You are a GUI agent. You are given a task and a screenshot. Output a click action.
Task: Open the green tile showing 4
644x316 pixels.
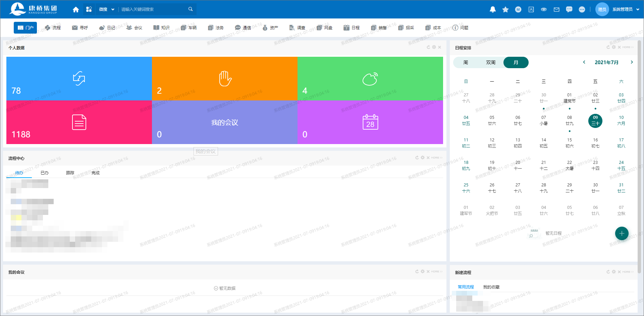[x=370, y=79]
